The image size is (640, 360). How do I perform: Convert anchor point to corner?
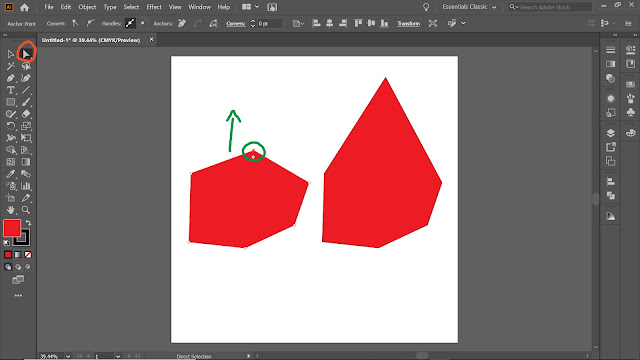[x=76, y=23]
